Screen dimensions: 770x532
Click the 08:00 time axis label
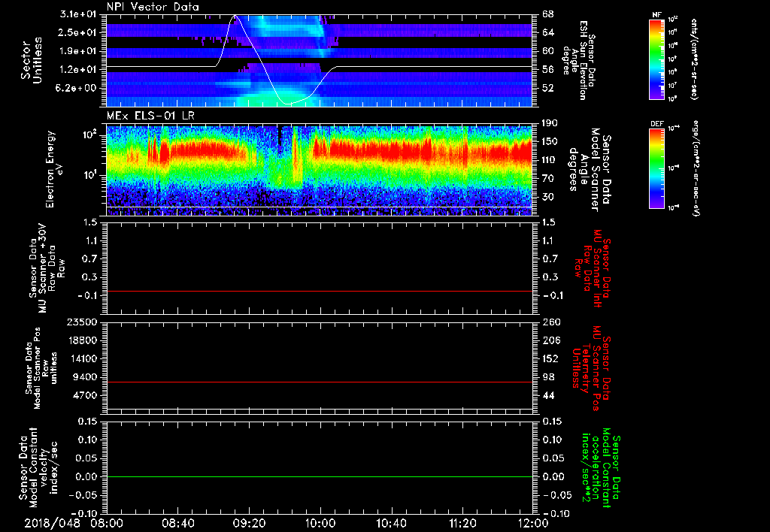107,522
